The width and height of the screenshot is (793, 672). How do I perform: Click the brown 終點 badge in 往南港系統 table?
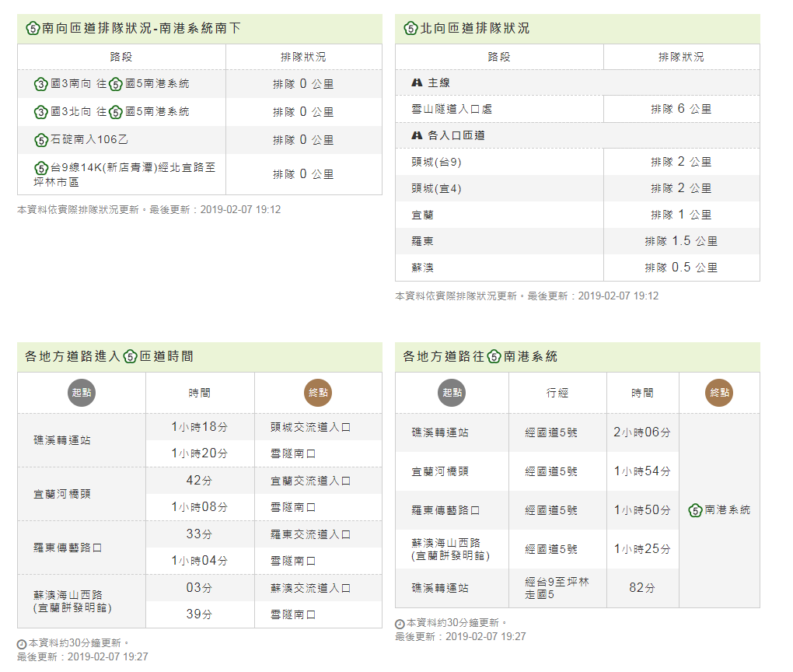point(719,393)
